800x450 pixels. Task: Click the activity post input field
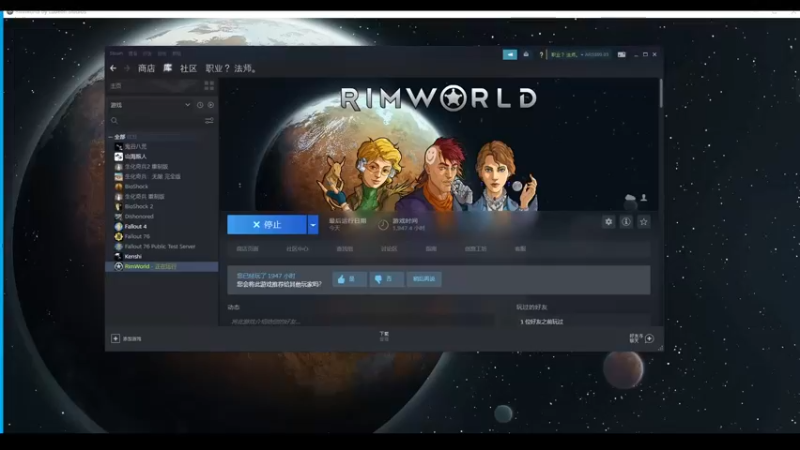[360, 321]
